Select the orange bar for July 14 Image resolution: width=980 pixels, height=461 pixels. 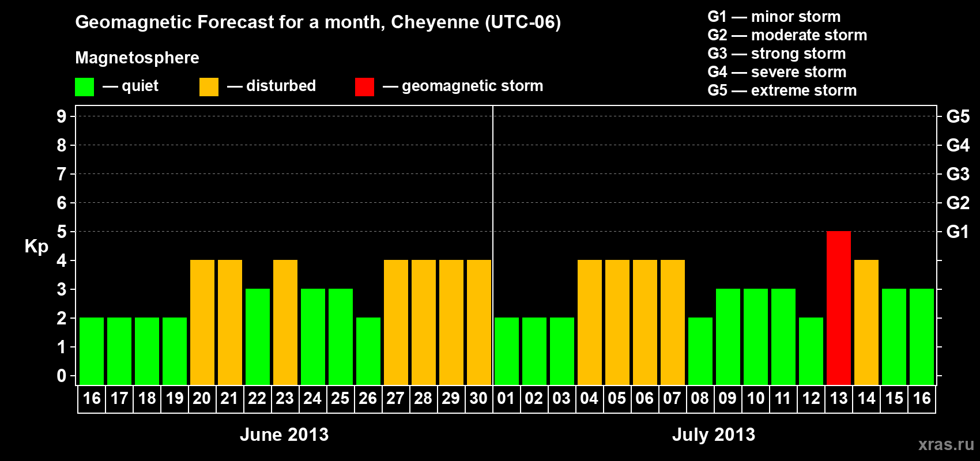866,322
